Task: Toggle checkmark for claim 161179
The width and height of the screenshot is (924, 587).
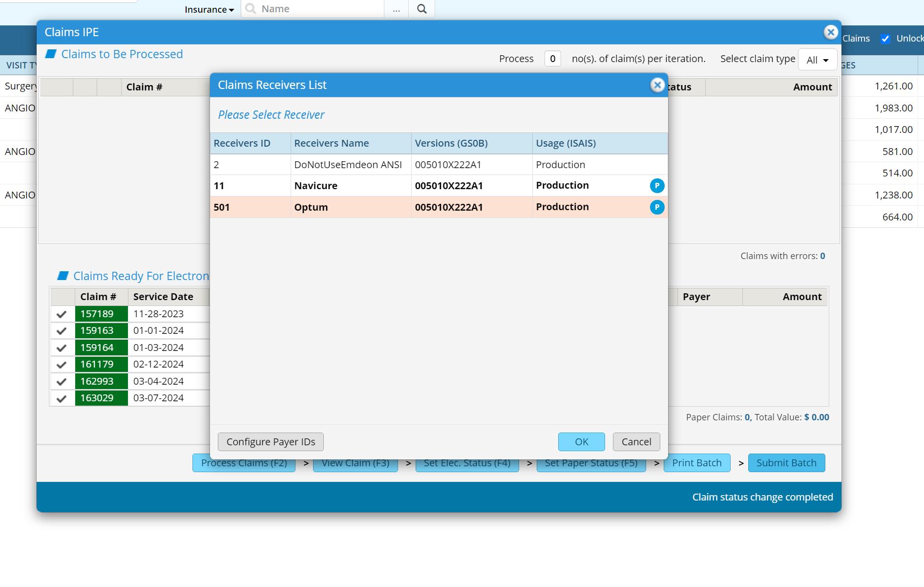Action: [62, 365]
